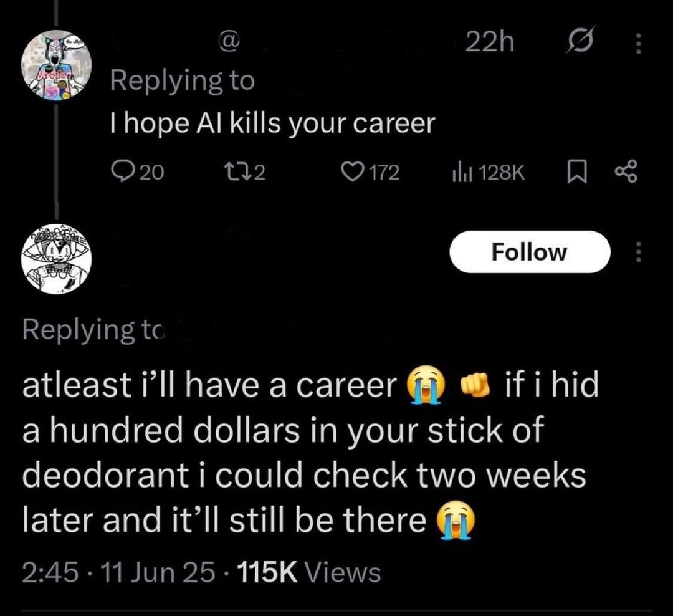
Task: Open the more options menu beside the Grok icon
Action: click(637, 44)
